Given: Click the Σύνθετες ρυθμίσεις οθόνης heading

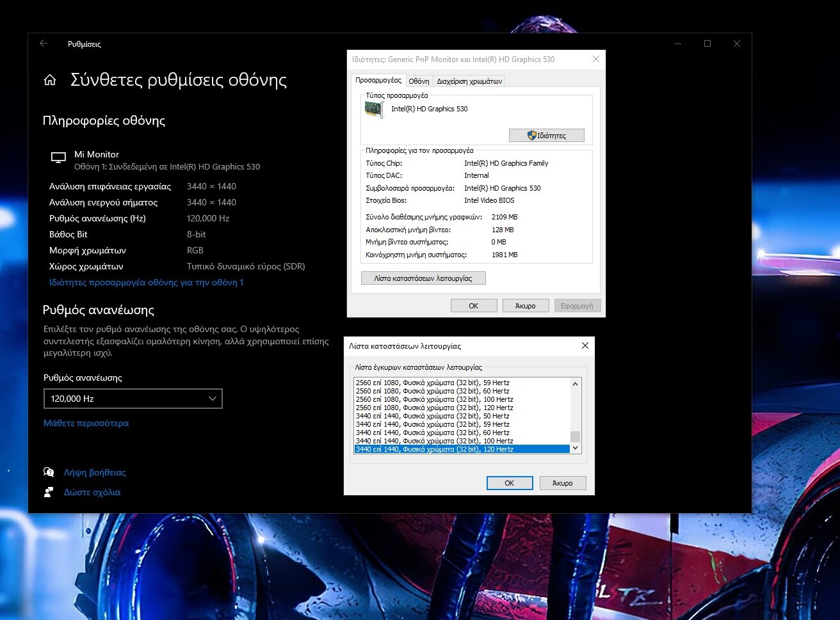Looking at the screenshot, I should click(179, 80).
